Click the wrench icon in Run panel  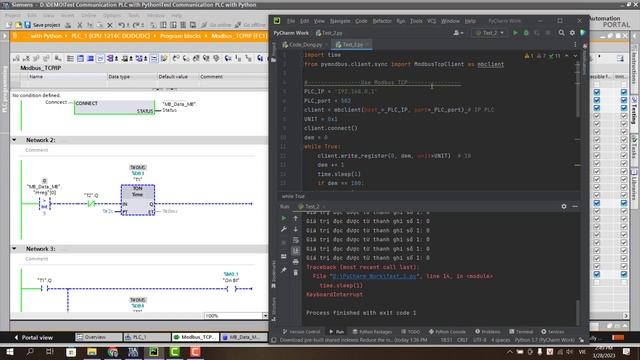coord(284,229)
